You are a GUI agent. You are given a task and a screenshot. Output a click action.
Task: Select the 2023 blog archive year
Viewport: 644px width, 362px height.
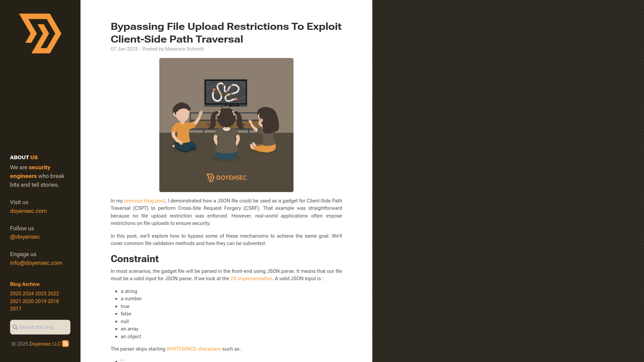coord(41,294)
